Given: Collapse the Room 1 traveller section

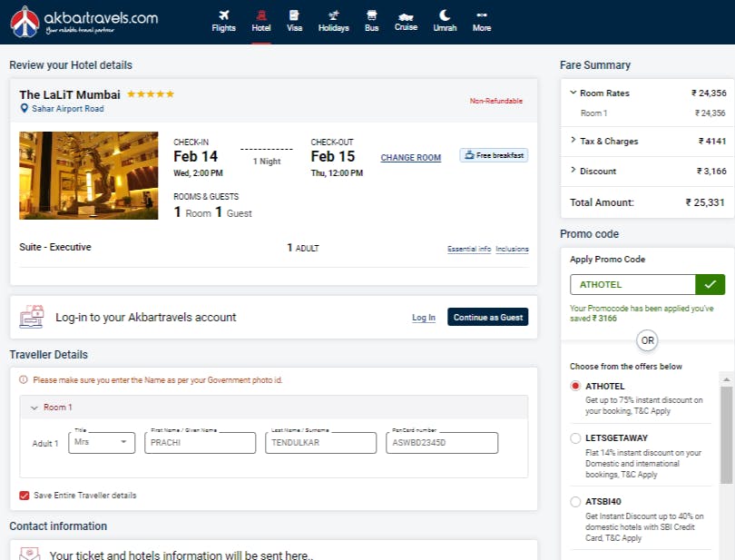Looking at the screenshot, I should 34,408.
